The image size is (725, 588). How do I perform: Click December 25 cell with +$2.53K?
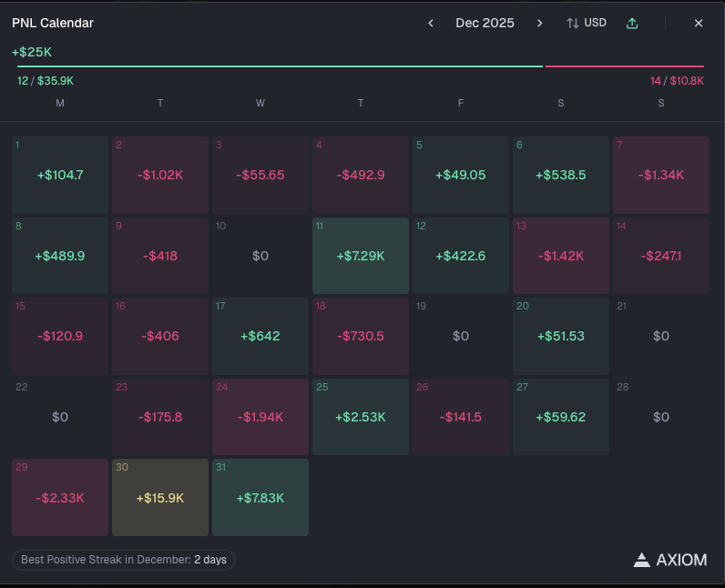[361, 417]
